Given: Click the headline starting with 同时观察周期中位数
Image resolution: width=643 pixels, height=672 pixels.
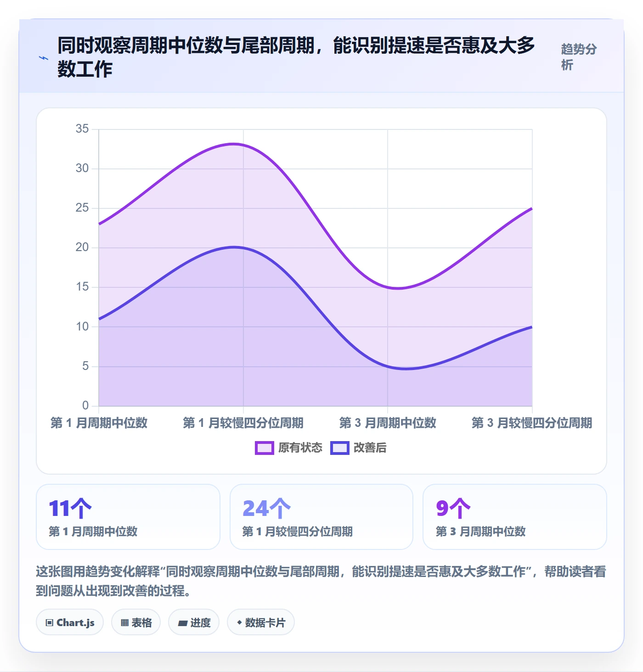Looking at the screenshot, I should 296,57.
